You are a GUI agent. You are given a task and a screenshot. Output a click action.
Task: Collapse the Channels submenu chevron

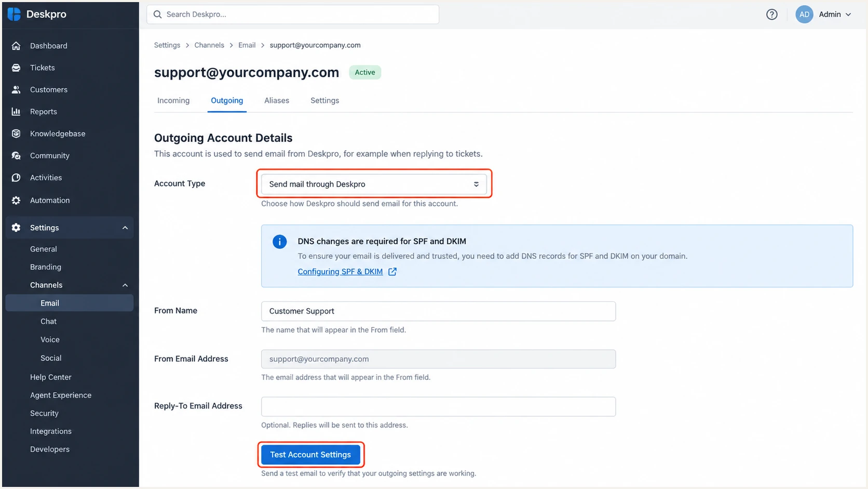click(125, 285)
